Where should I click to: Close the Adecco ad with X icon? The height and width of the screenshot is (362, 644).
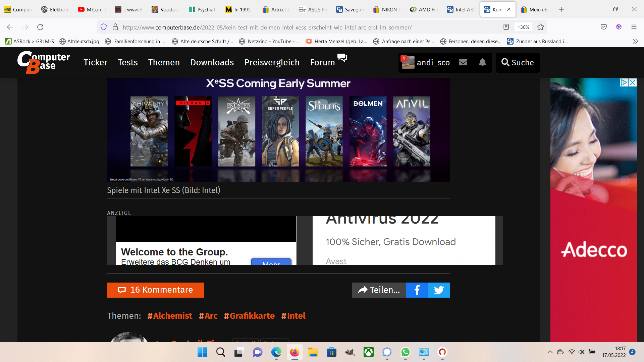click(633, 82)
